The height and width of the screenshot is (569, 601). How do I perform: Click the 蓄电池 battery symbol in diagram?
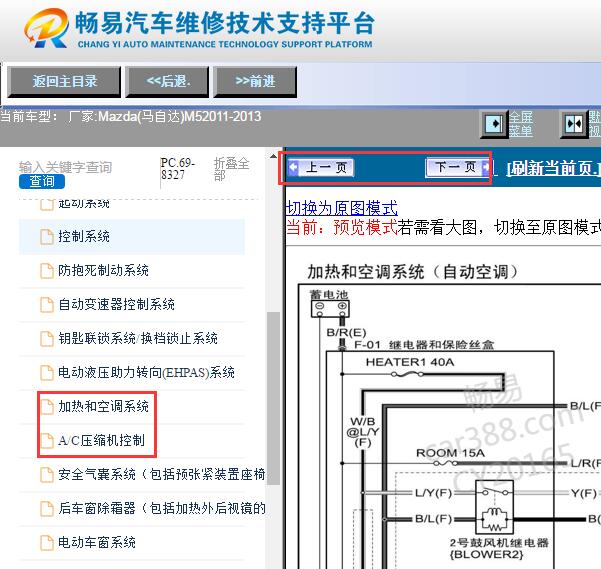(330, 309)
